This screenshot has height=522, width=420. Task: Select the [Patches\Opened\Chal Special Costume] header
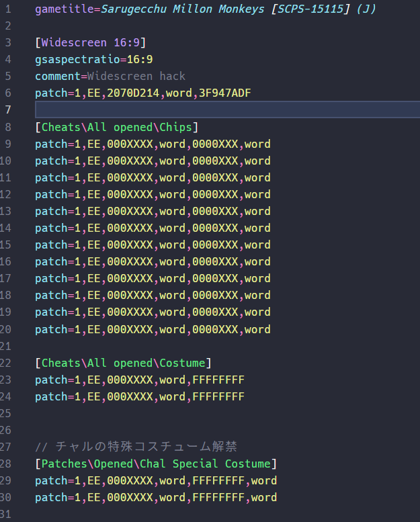[x=156, y=464]
